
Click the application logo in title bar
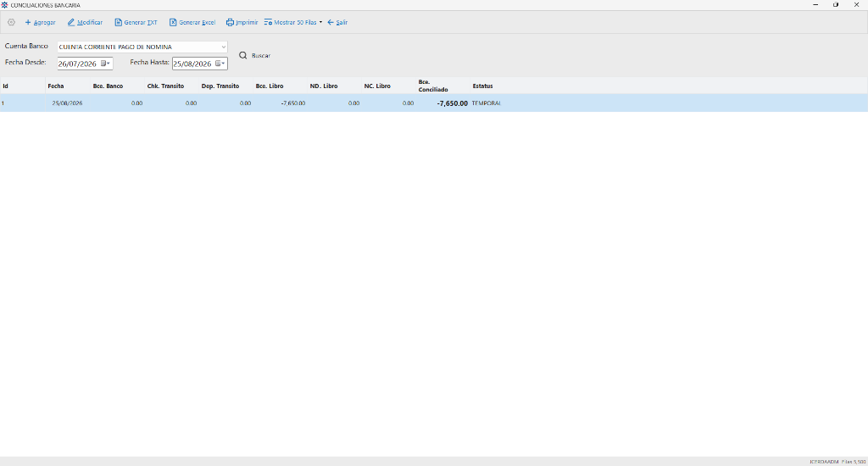(4, 4)
